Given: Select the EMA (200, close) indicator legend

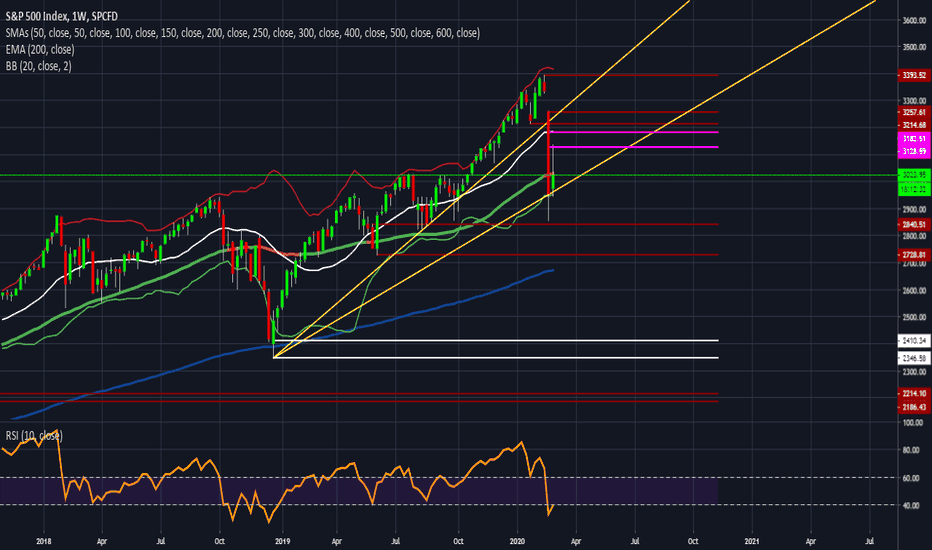Looking at the screenshot, I should tap(40, 49).
